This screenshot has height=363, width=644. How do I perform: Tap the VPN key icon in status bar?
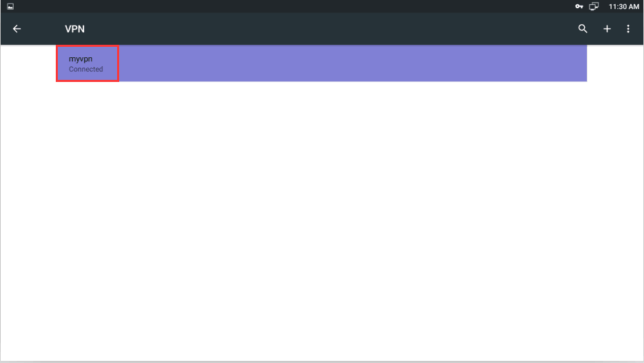coord(579,6)
